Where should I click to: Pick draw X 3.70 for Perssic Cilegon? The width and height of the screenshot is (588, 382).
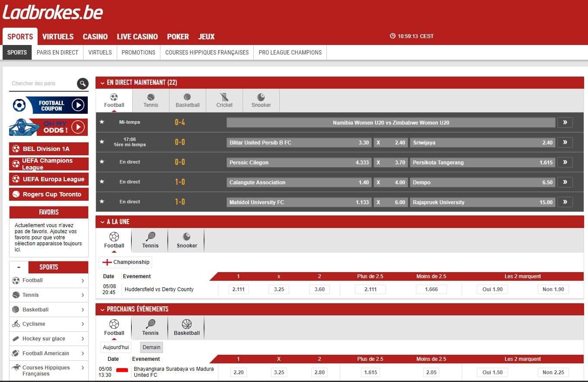(390, 162)
